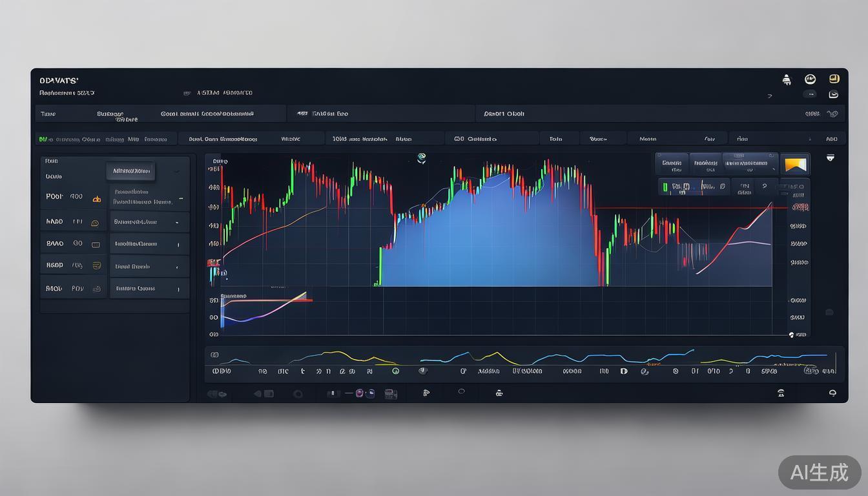
Task: Click the refresh sync icon above the chart
Action: (x=421, y=158)
